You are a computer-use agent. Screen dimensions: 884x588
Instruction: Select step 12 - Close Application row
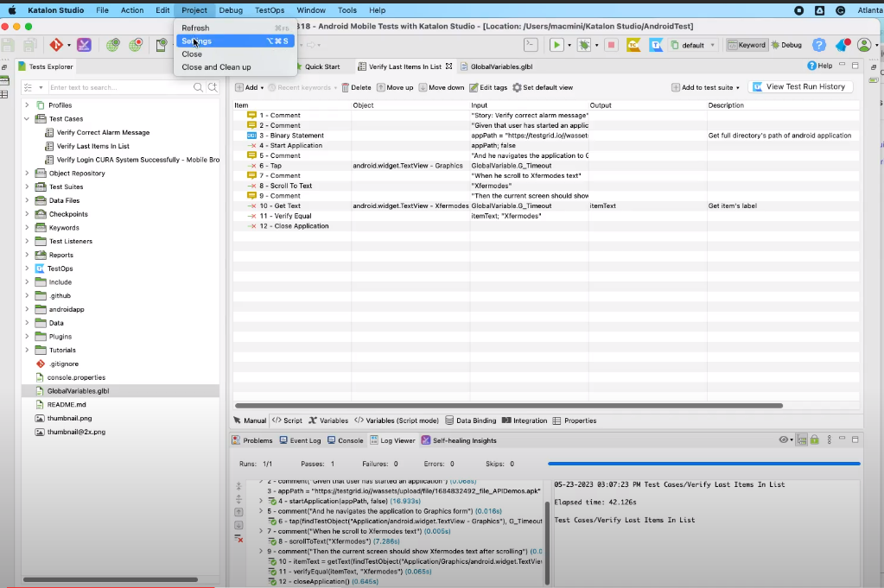546,226
